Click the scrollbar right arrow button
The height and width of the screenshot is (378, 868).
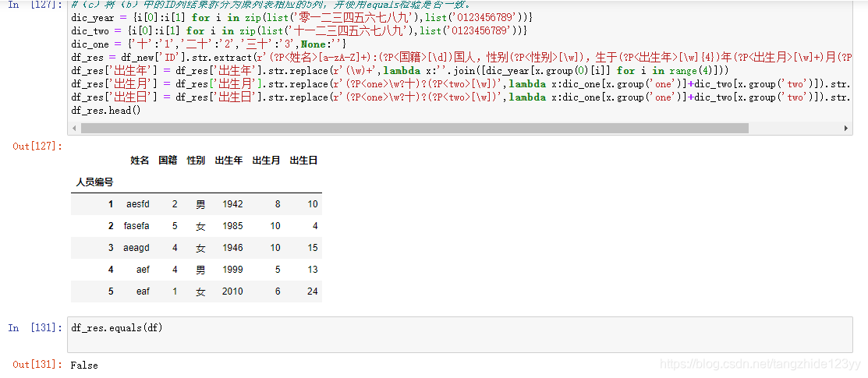coord(846,128)
